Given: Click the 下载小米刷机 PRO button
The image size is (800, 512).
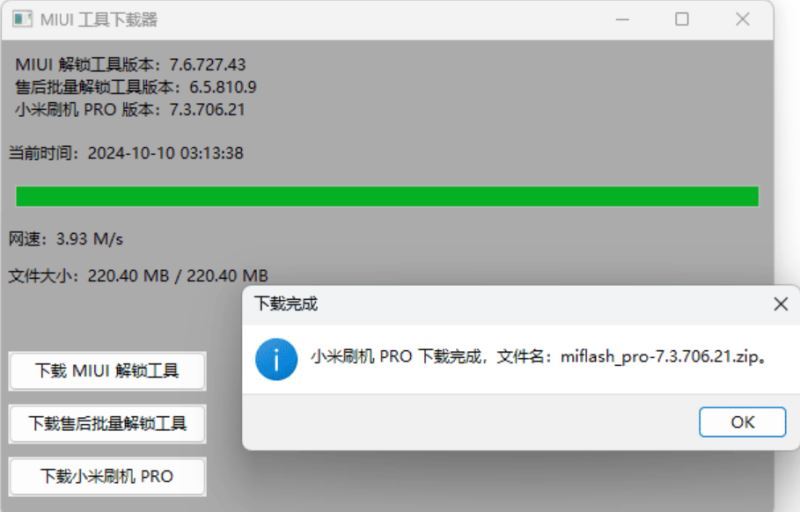Looking at the screenshot, I should pyautogui.click(x=107, y=476).
